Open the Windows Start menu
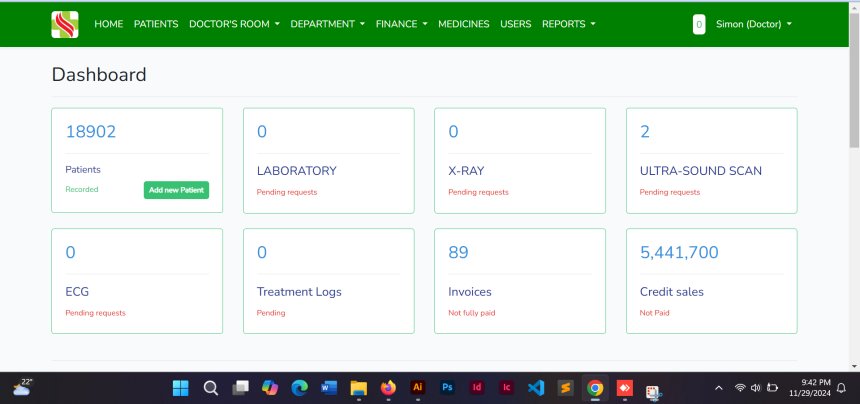The image size is (860, 404). point(180,388)
